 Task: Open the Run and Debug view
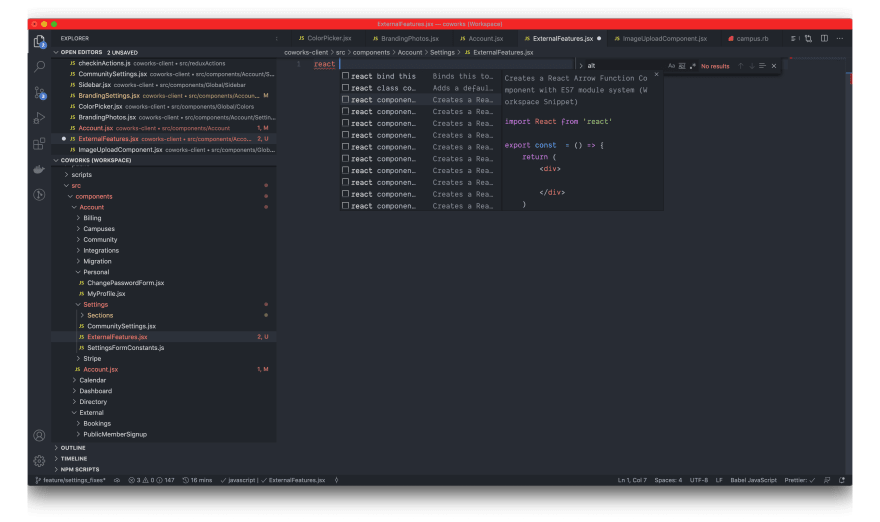(x=39, y=118)
